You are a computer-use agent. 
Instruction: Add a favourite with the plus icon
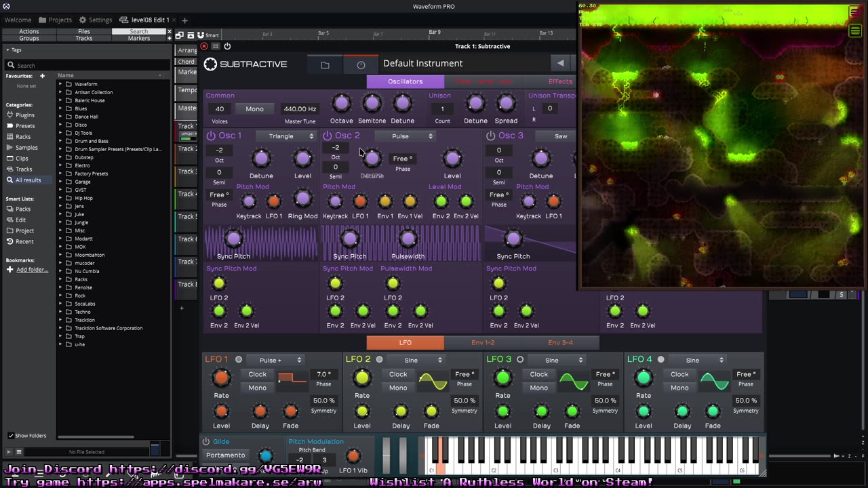42,76
